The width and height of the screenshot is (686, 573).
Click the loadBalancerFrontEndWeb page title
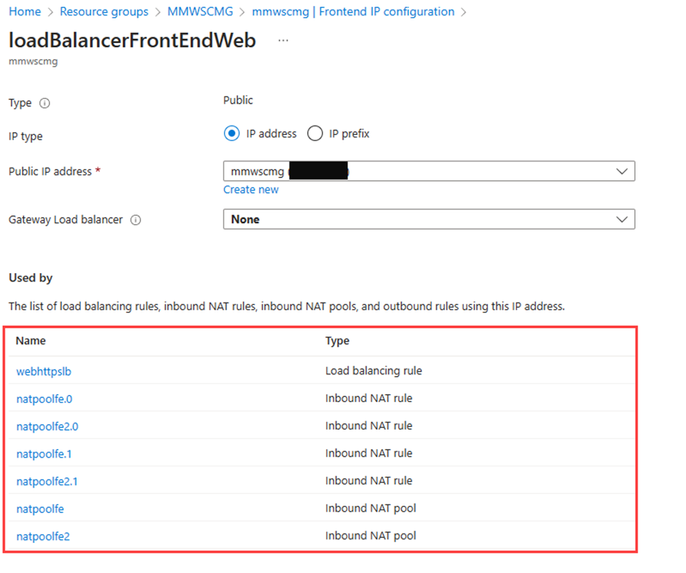pyautogui.click(x=132, y=40)
